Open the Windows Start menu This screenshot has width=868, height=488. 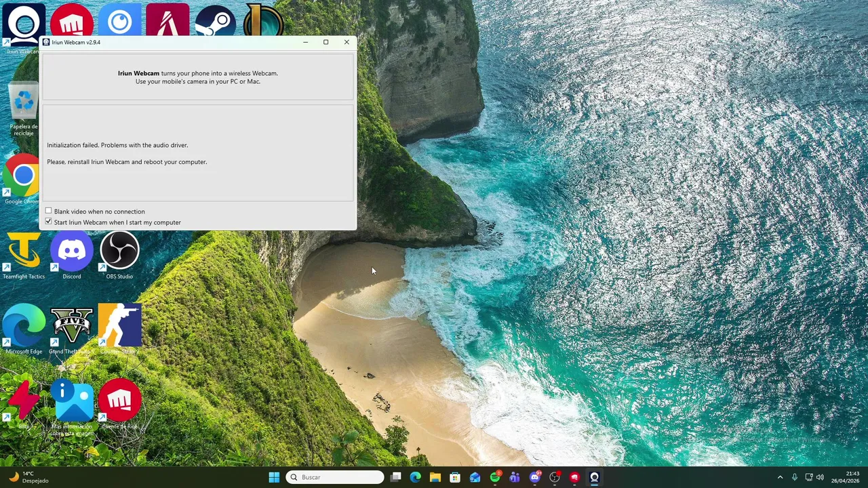[x=274, y=477]
